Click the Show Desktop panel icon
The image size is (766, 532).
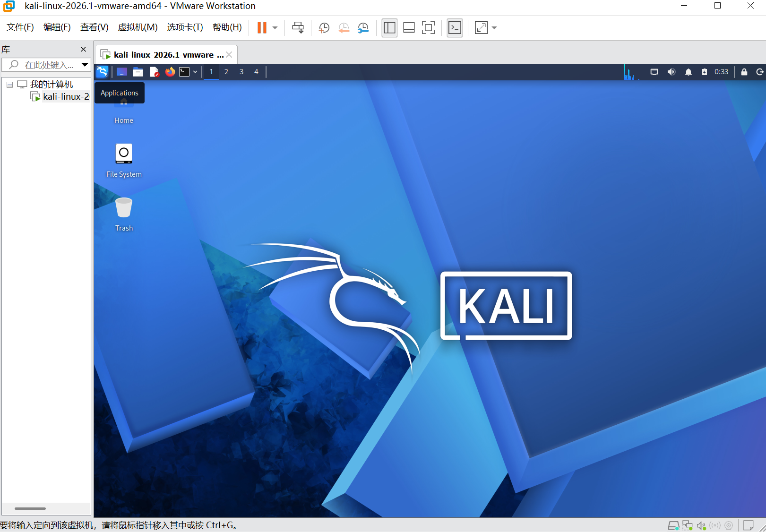coord(122,72)
